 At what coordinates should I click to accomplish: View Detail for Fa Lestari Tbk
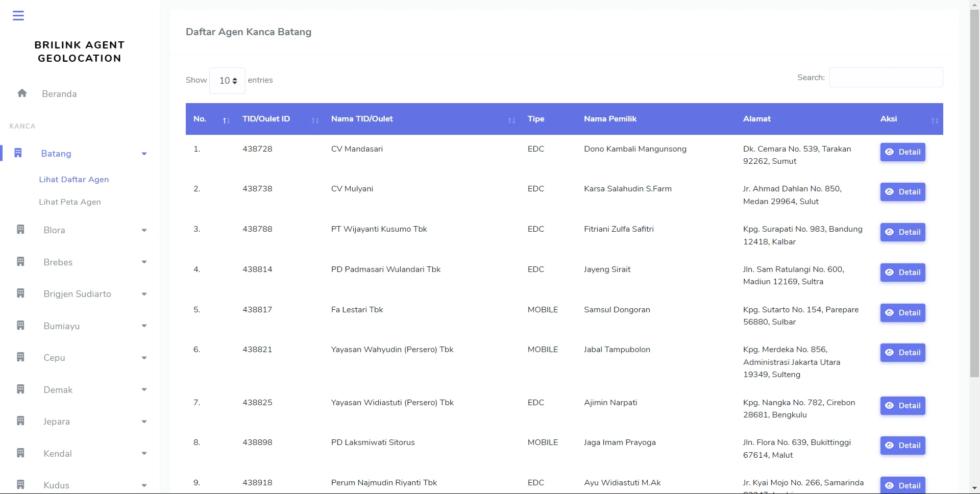click(x=902, y=313)
